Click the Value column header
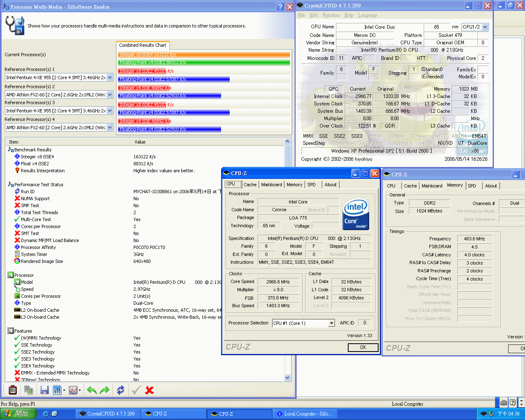Screen dimensions: 525x420 click(x=208, y=142)
